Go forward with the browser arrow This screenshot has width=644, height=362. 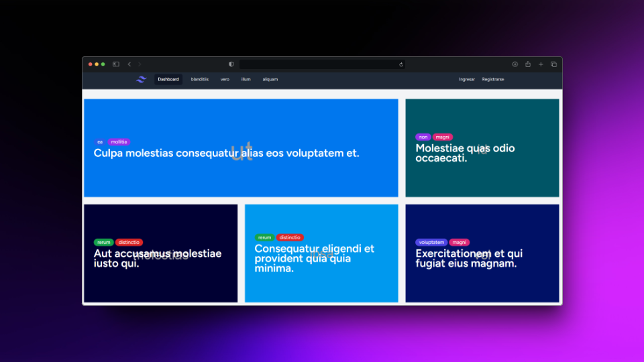pyautogui.click(x=140, y=64)
